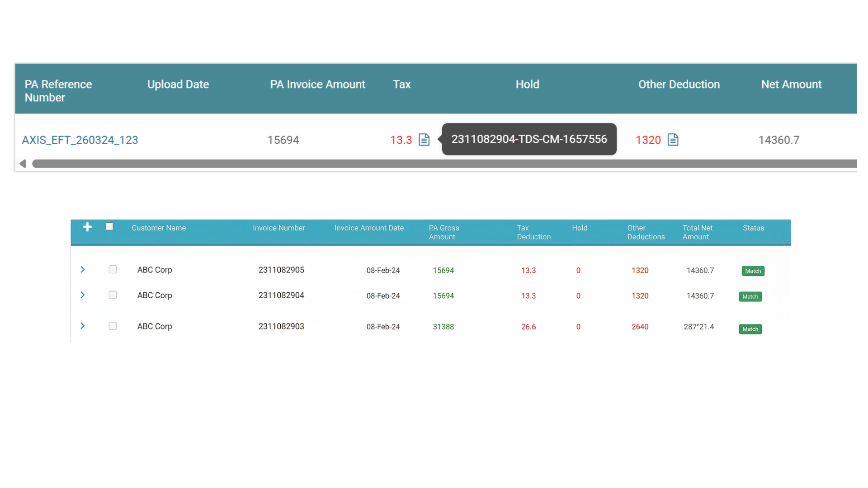Expand the row for invoice 2311082903
868x488 pixels.
82,326
